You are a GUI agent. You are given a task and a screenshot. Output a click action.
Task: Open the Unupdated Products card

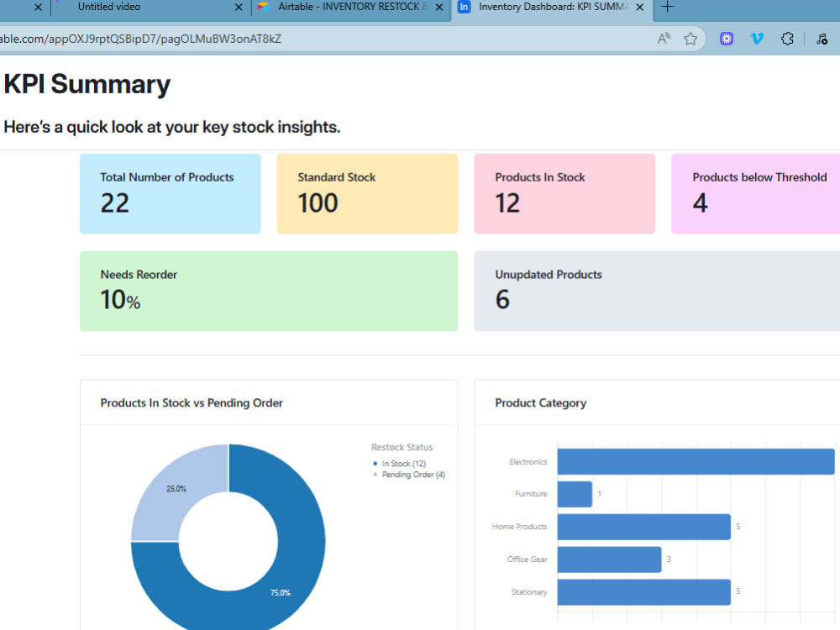(x=657, y=291)
